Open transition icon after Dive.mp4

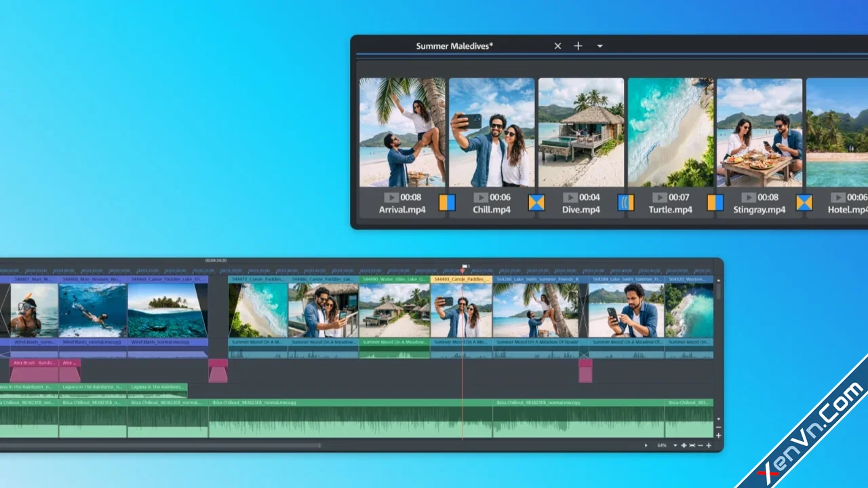(x=626, y=202)
